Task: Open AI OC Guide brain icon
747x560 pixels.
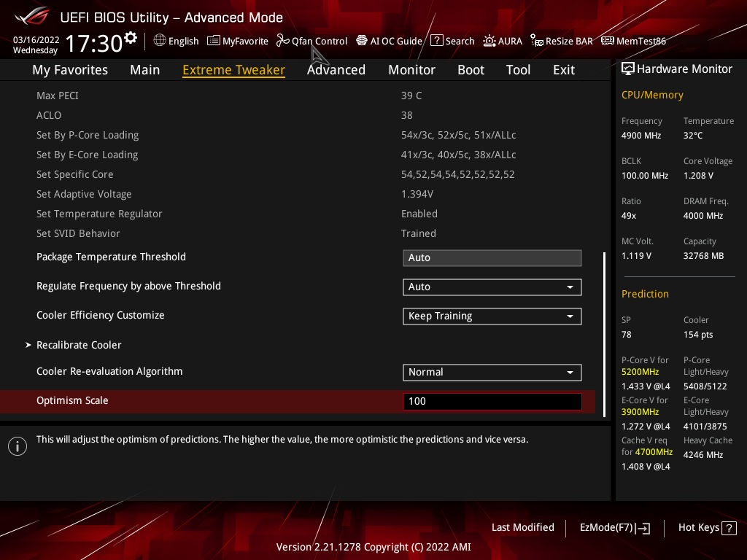Action: [362, 41]
